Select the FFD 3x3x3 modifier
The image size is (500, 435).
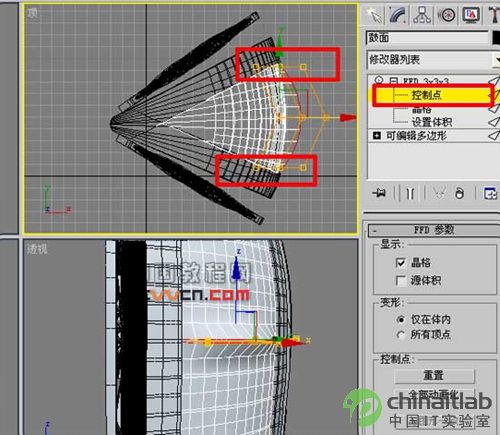426,81
